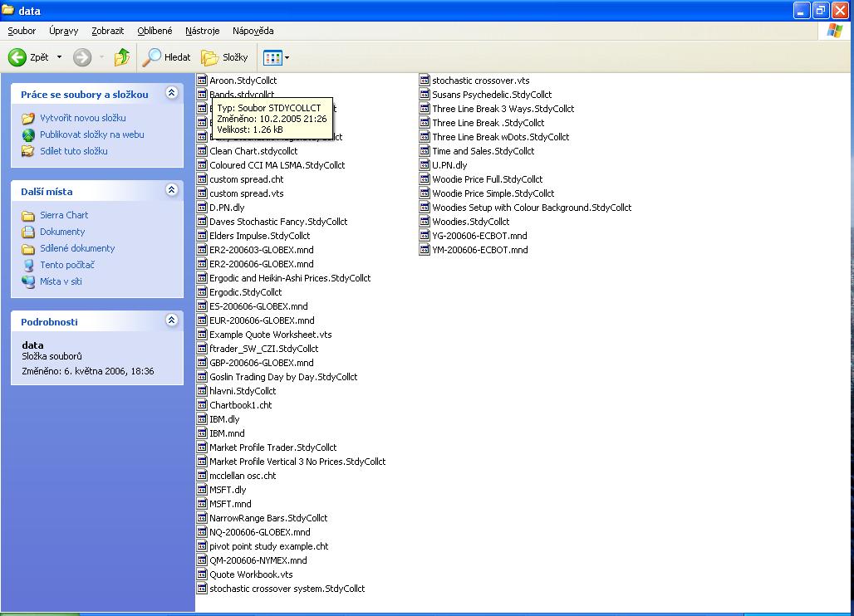Viewport: 854px width, 616px height.
Task: Select Three Line Break wDots.StdyCollct file
Action: click(x=501, y=137)
